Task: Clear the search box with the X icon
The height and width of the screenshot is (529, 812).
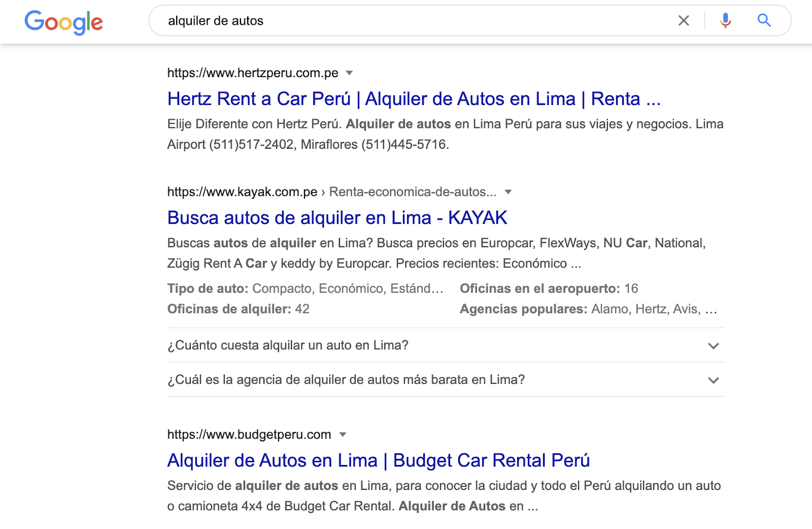Action: tap(684, 21)
